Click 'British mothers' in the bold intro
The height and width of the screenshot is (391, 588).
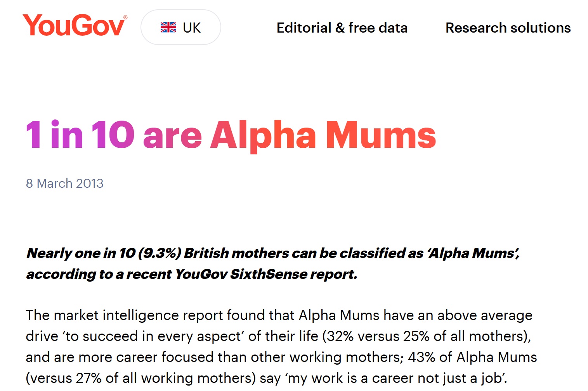tap(236, 253)
